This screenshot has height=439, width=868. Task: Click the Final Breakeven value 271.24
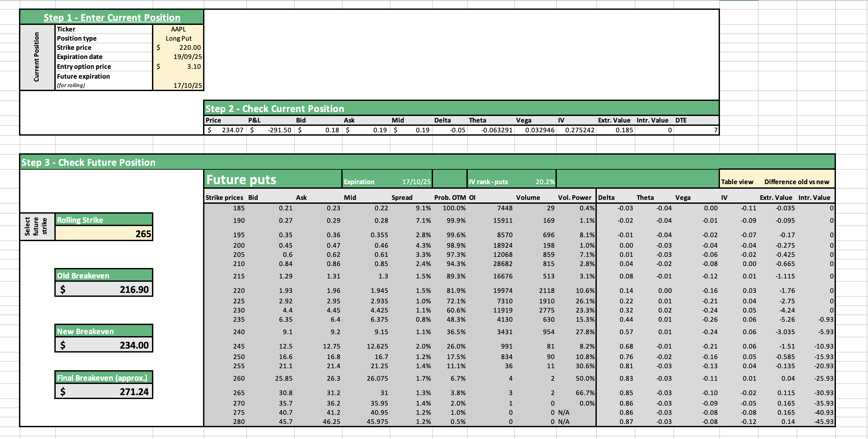point(104,391)
